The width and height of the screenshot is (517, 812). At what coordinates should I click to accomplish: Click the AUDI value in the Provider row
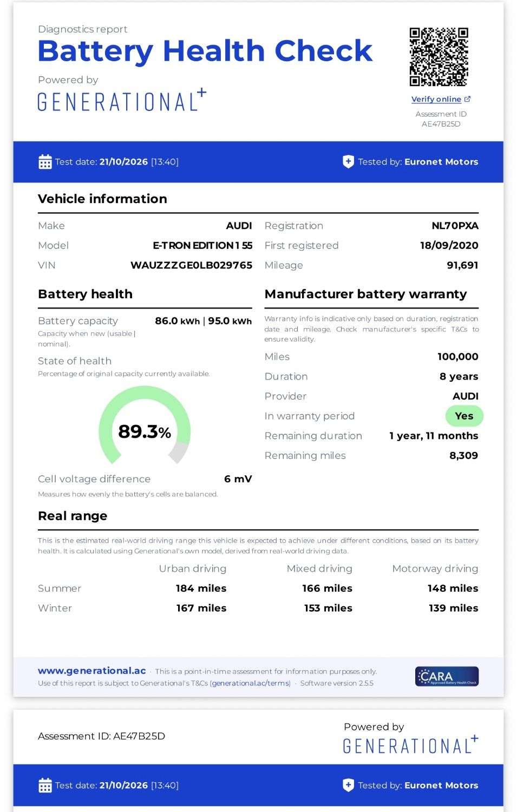tap(466, 396)
